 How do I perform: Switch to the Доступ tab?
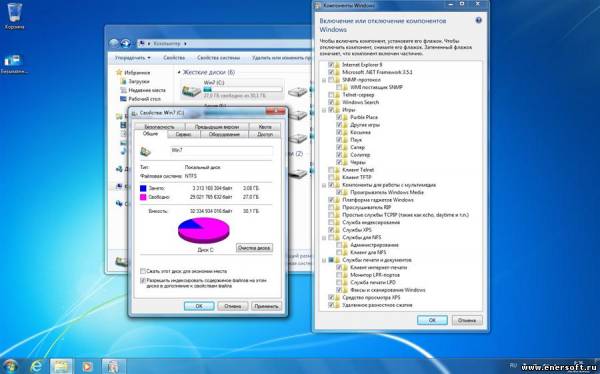(265, 134)
